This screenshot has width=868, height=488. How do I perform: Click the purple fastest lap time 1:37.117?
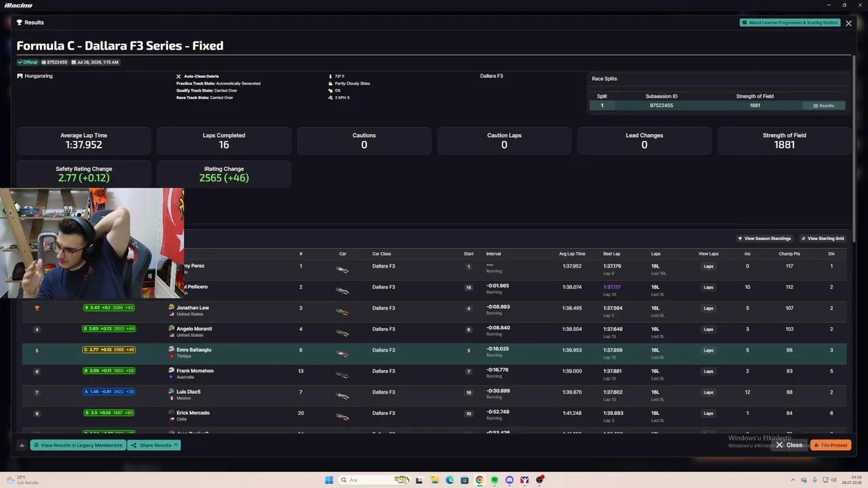[612, 287]
